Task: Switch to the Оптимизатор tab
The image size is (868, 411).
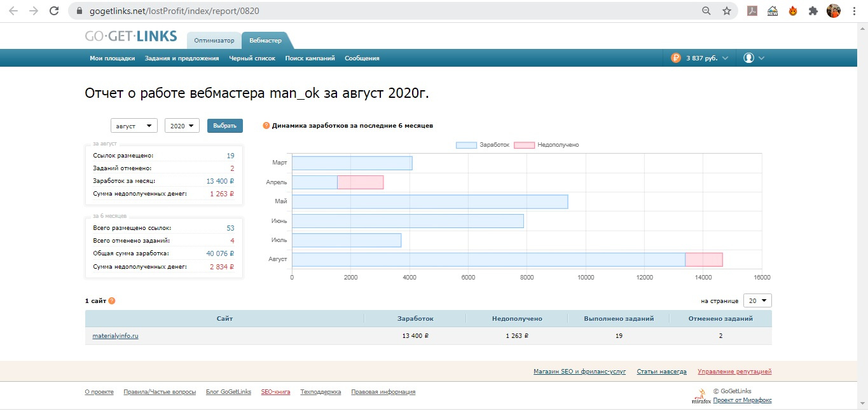Action: point(214,41)
